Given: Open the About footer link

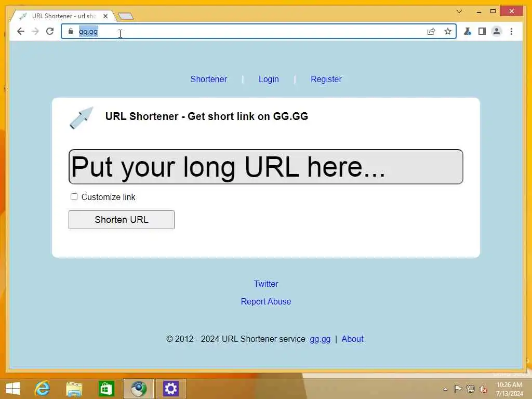Looking at the screenshot, I should (353, 339).
